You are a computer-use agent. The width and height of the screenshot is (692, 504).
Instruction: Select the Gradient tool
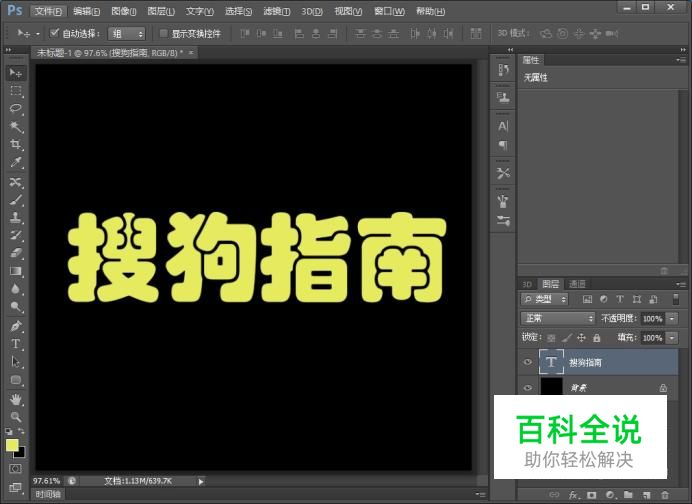16,271
